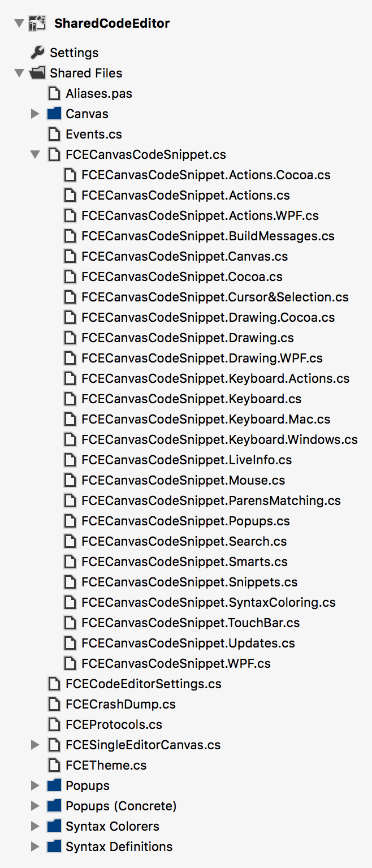Select FCECanvasCodeSnippet.Keyboard.Mac.cs
Image resolution: width=372 pixels, height=868 pixels.
(206, 419)
